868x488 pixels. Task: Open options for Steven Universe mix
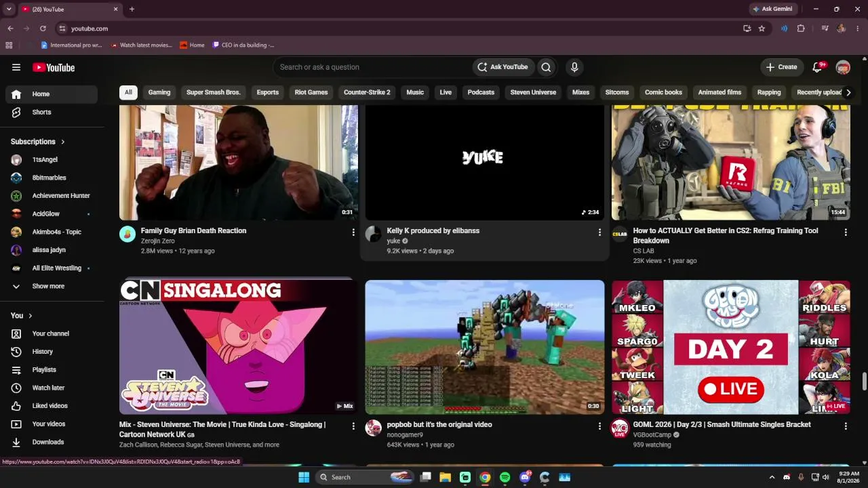pos(353,426)
